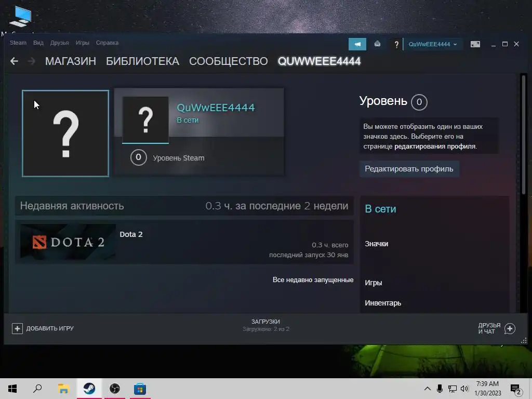Click '0.3 ч. всего' playtime text
The image size is (532, 399).
[330, 245]
